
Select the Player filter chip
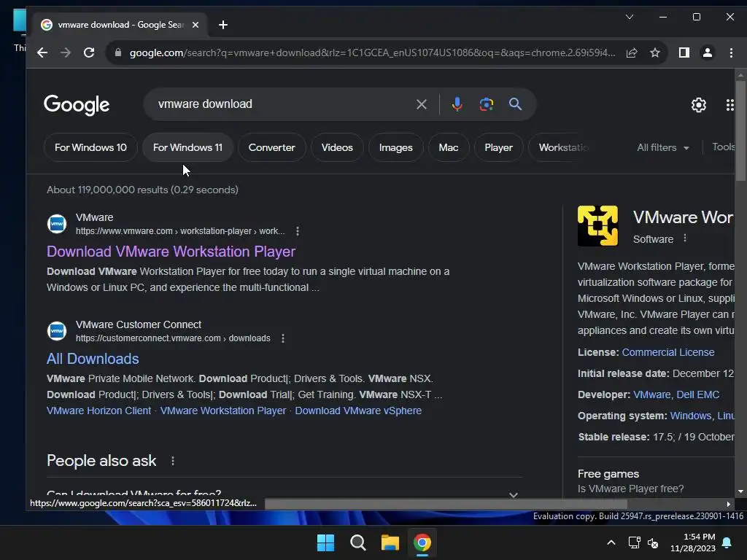click(x=498, y=147)
